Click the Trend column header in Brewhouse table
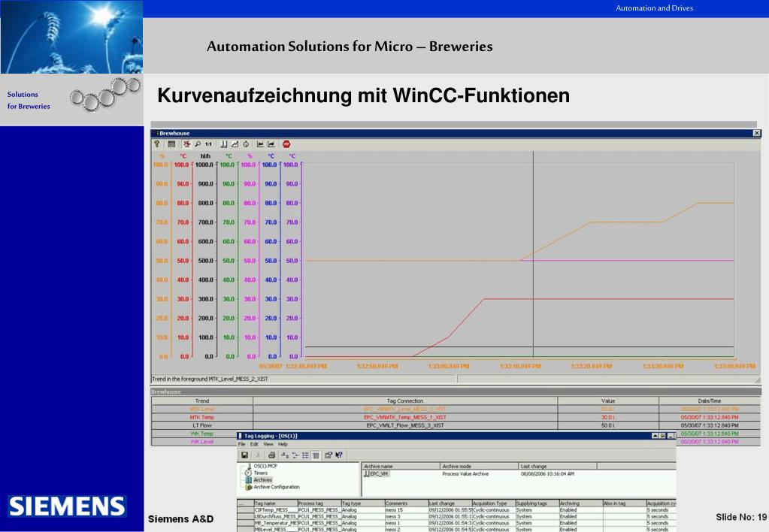 tap(202, 401)
